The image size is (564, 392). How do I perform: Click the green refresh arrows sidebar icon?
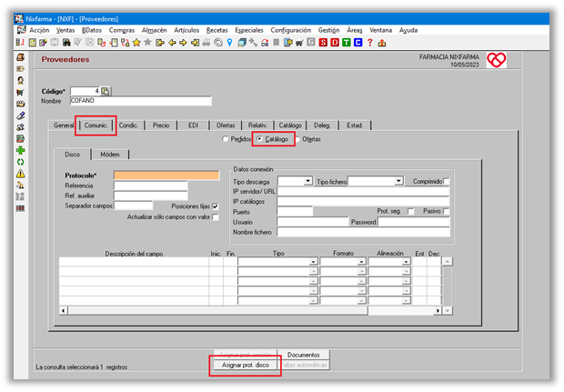coord(21,162)
